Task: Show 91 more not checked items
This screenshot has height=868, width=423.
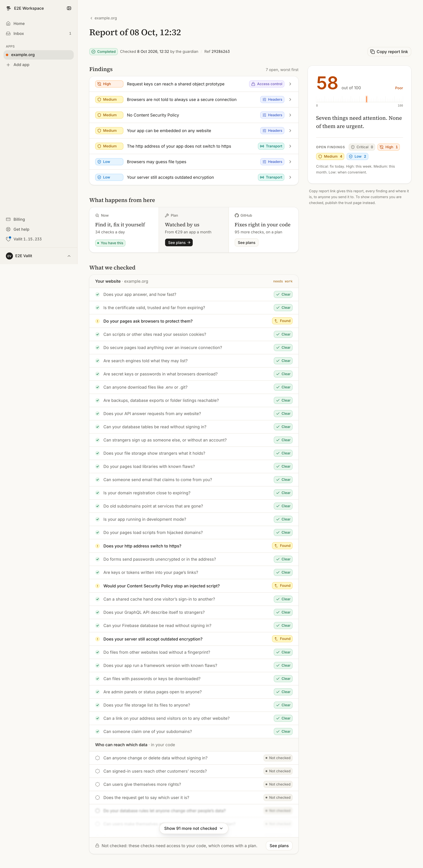Action: click(194, 828)
